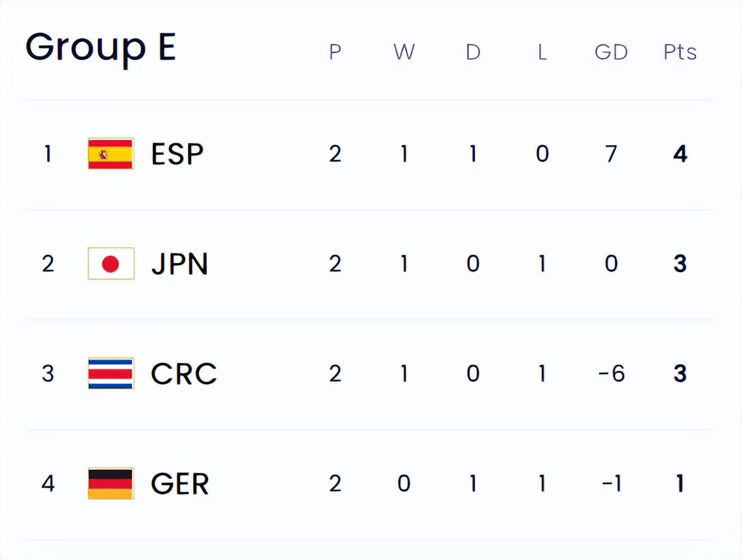Click the D column header
Image resolution: width=742 pixels, height=560 pixels.
coord(473,52)
